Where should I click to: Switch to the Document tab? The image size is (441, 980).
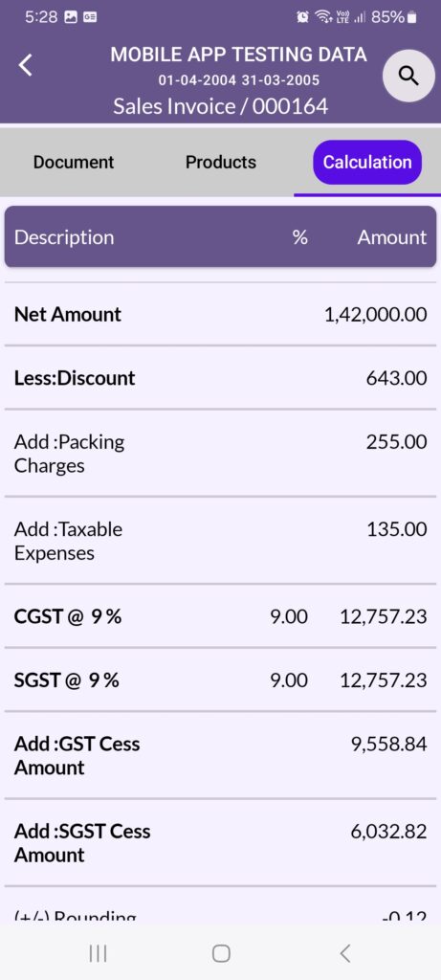pyautogui.click(x=74, y=162)
